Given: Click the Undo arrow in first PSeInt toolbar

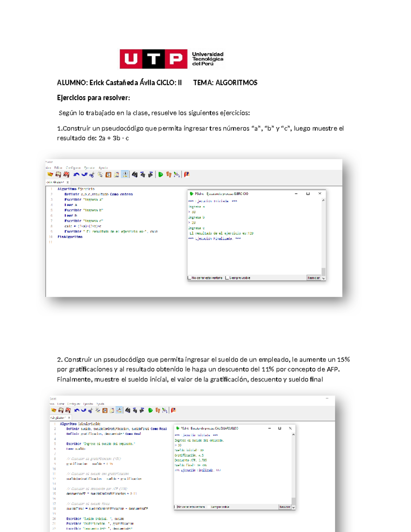Looking at the screenshot, I should (76, 175).
